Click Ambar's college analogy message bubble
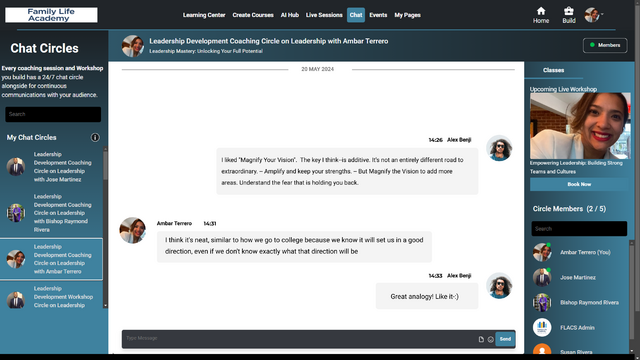This screenshot has height=360, width=640. (294, 246)
